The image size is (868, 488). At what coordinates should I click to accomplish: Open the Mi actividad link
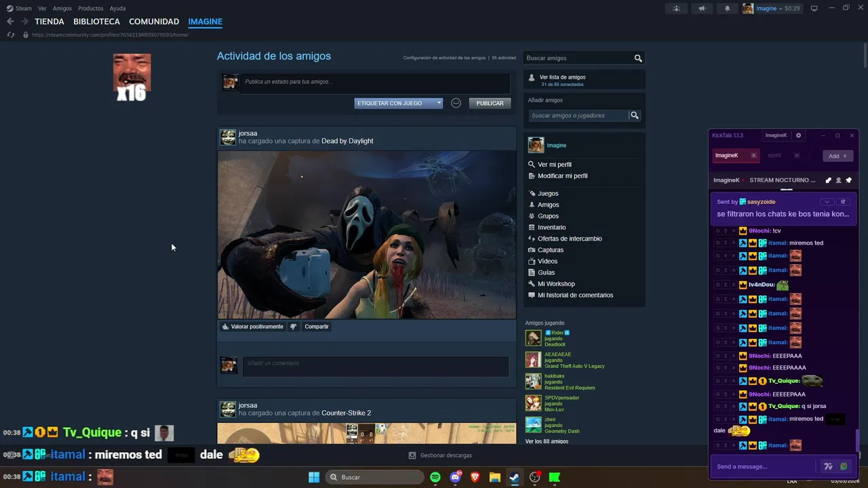[504, 58]
